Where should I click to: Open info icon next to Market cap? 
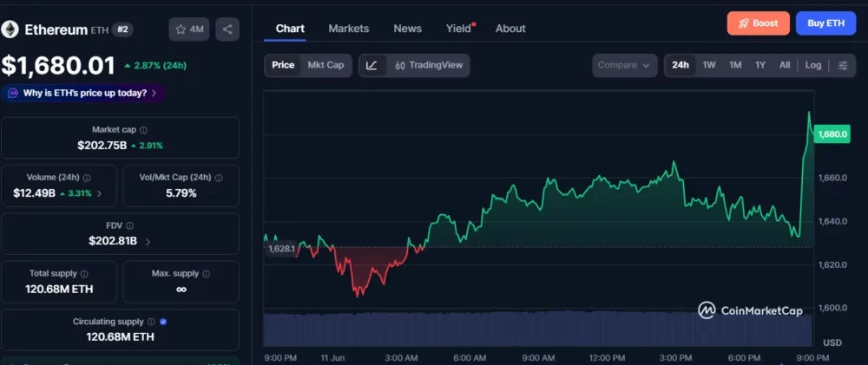(143, 130)
